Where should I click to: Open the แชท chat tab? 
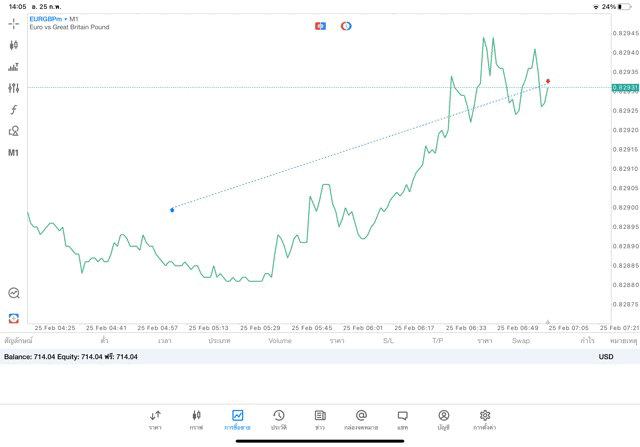pos(402,419)
